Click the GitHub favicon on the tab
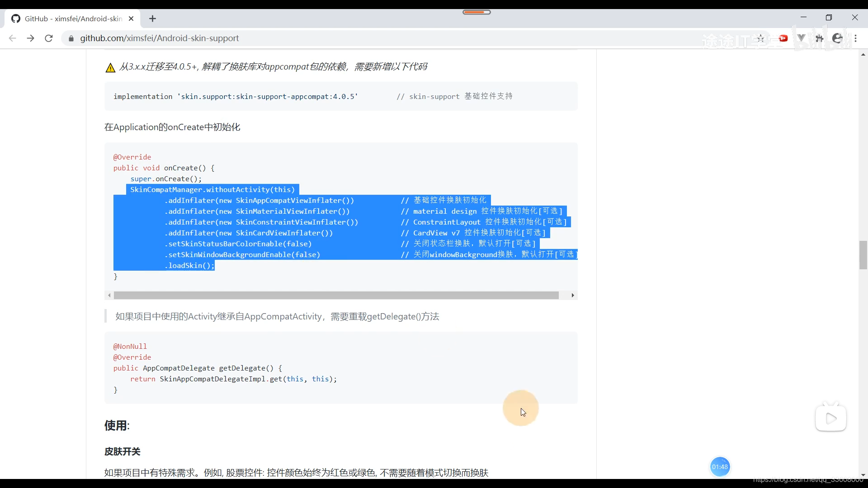Image resolution: width=868 pixels, height=488 pixels. click(x=16, y=19)
